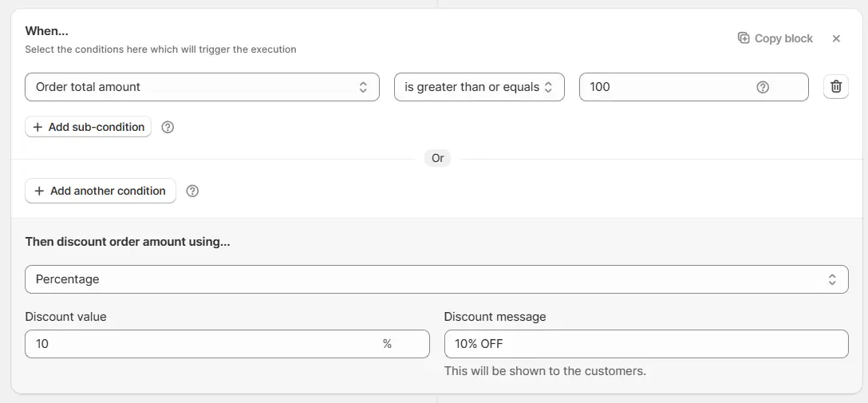Expand the 'is greater than or equals' operator

tap(479, 87)
